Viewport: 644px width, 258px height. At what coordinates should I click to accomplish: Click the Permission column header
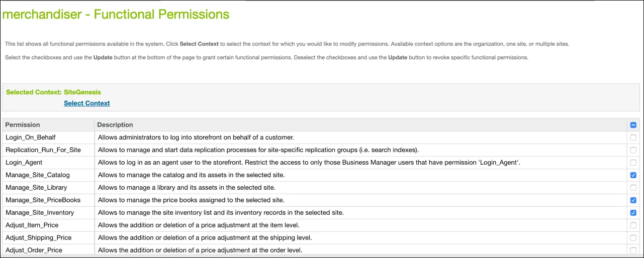point(23,125)
